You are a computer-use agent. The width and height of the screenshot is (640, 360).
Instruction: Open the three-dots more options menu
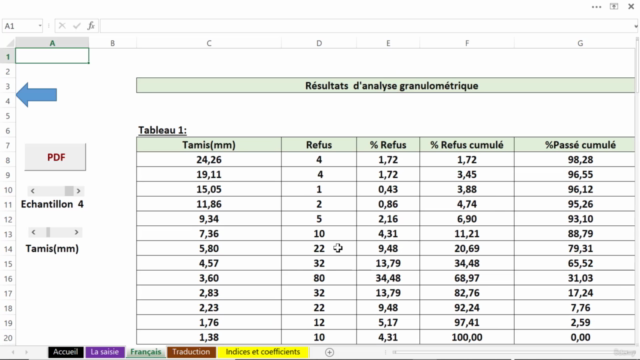[x=596, y=7]
